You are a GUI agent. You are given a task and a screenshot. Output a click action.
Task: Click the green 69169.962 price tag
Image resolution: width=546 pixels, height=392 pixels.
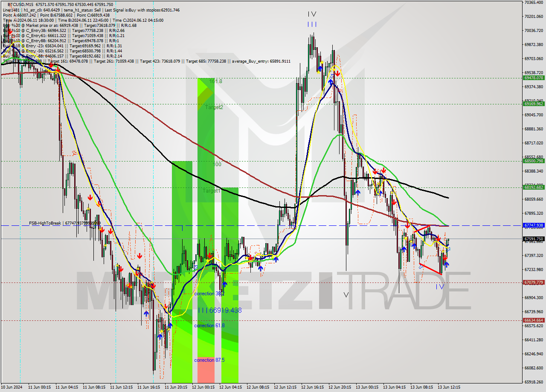pos(533,104)
